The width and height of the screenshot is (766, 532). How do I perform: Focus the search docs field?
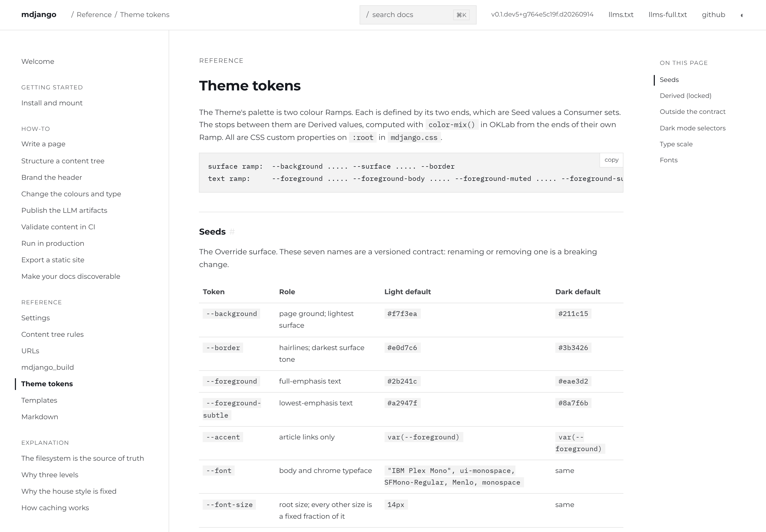(x=418, y=15)
